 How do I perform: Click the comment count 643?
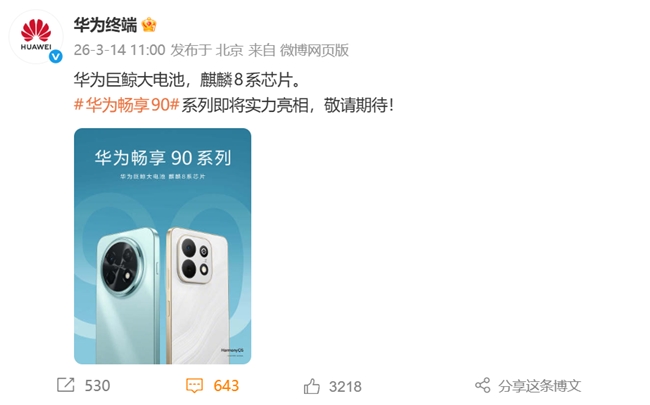tap(226, 386)
